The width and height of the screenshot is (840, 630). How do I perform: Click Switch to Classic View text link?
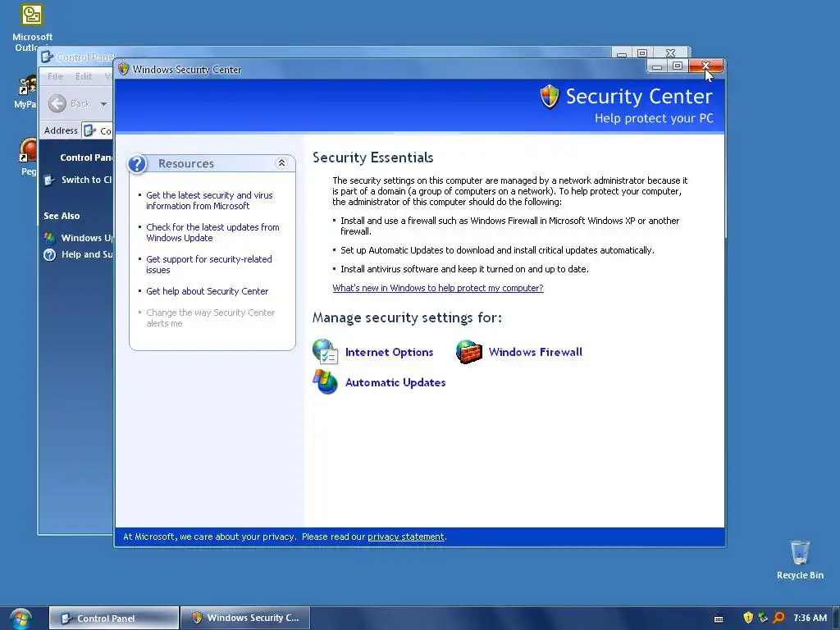(x=87, y=180)
